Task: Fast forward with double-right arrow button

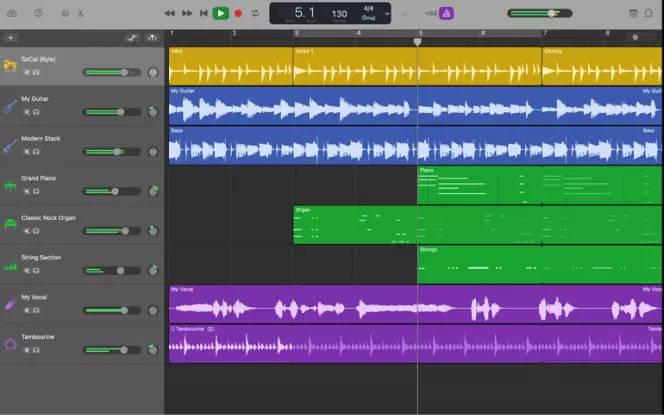Action: point(187,13)
